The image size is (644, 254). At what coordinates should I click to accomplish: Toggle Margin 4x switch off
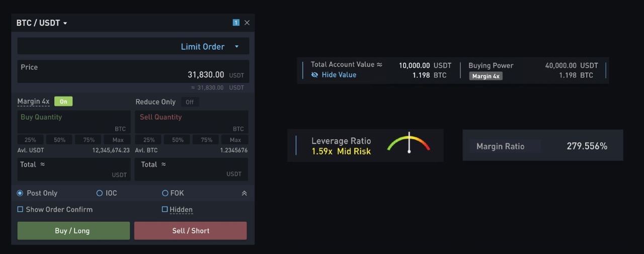point(63,102)
